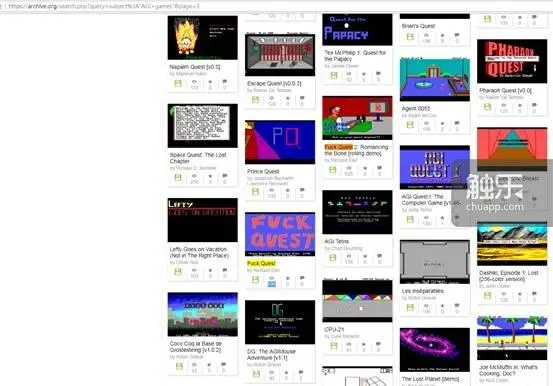
Task: Click the software icon under Escape Quest
Action: click(x=256, y=100)
